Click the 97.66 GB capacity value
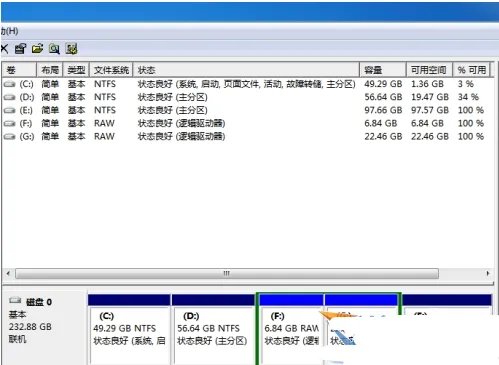This screenshot has height=365, width=499. tap(383, 110)
